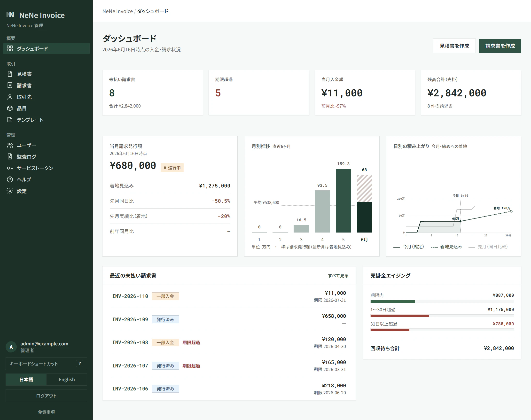
Task: Click 先月同日比 -50.5% value
Action: pyautogui.click(x=221, y=201)
